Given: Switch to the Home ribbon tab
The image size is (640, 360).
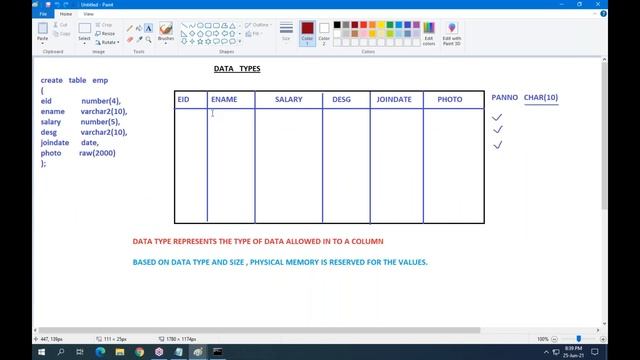Looking at the screenshot, I should click(x=66, y=14).
